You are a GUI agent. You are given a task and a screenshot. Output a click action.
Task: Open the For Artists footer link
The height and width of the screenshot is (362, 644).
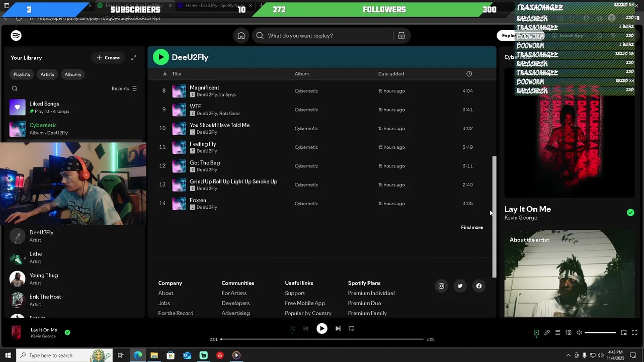(x=234, y=293)
